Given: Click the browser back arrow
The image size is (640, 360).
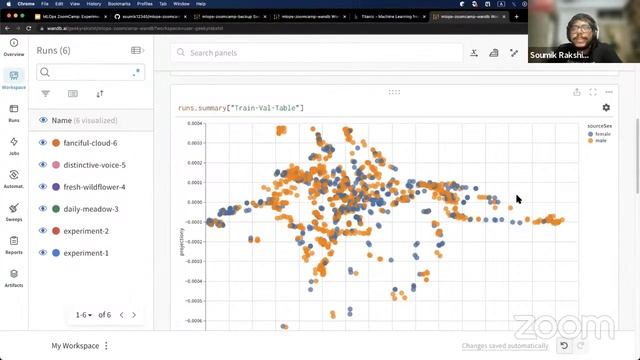Looking at the screenshot, I should [7, 29].
